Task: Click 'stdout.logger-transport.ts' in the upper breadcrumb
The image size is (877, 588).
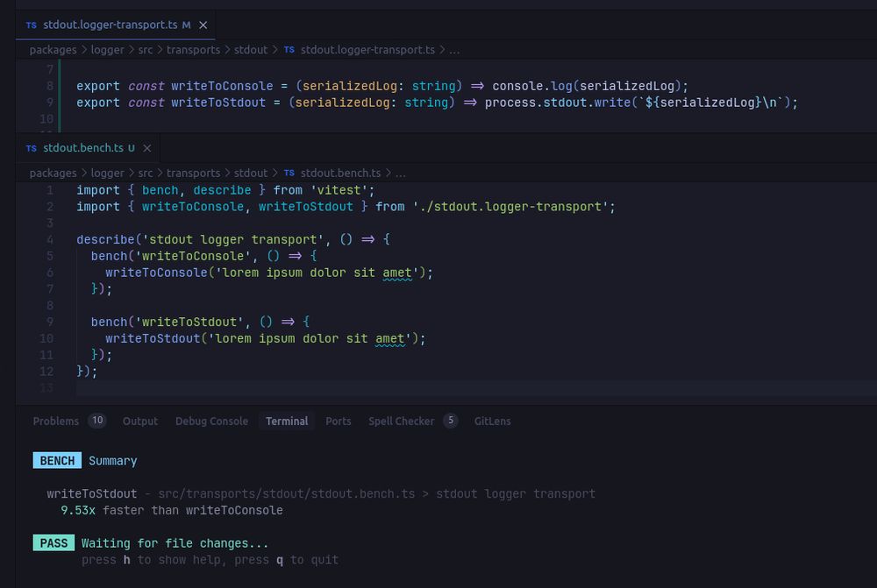Action: point(367,50)
